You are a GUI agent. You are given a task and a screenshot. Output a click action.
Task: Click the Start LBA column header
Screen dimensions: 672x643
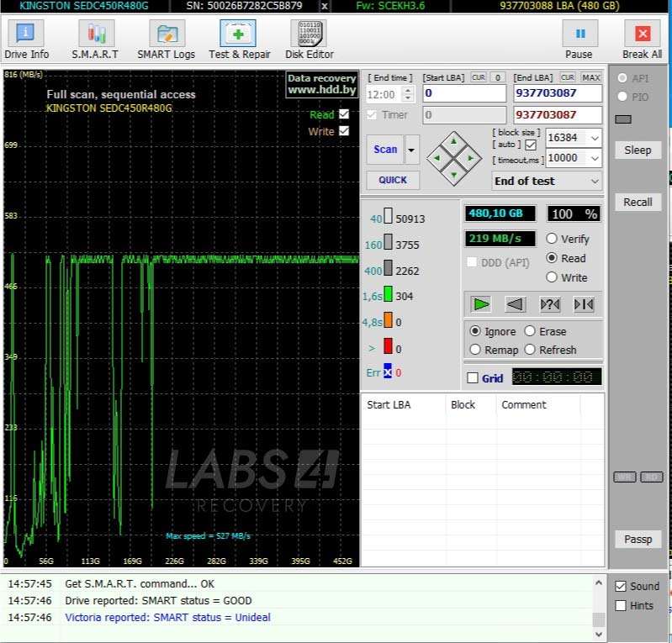pyautogui.click(x=404, y=404)
